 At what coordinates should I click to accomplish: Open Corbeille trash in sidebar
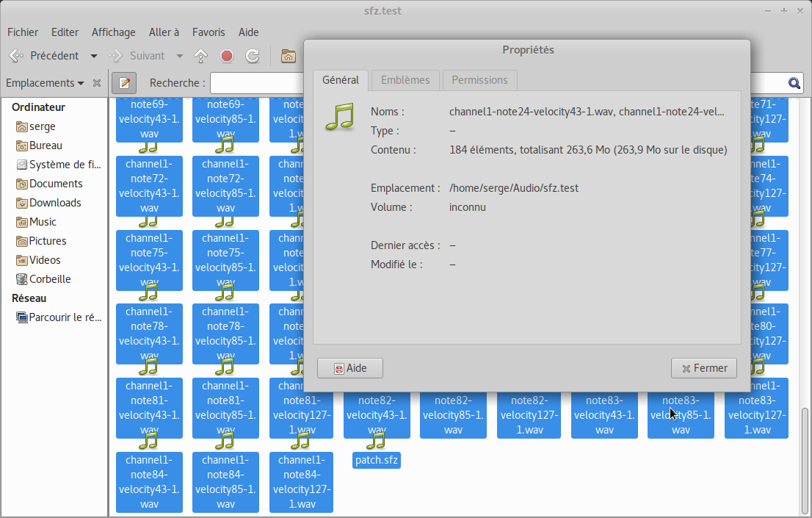[x=49, y=279]
